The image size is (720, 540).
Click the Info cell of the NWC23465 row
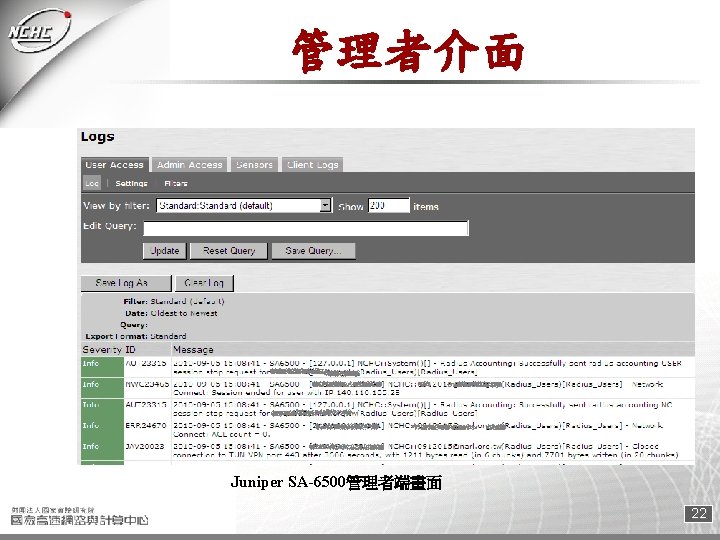[x=102, y=388]
